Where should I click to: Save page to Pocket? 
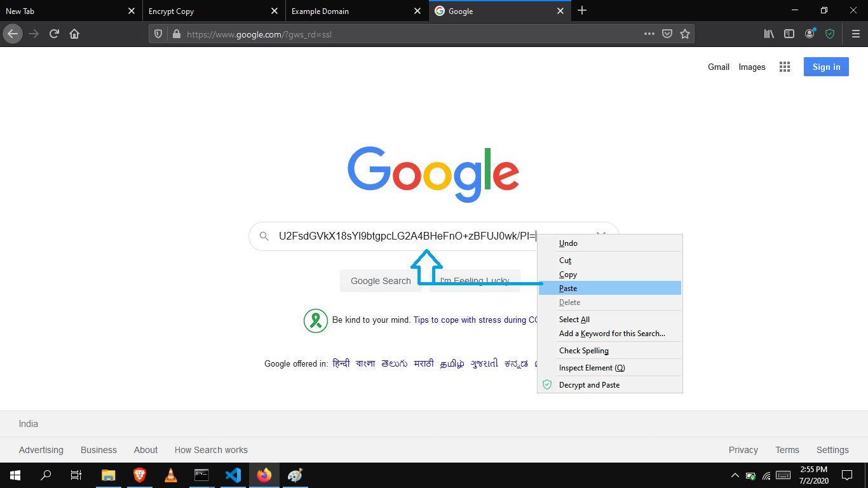pyautogui.click(x=667, y=34)
